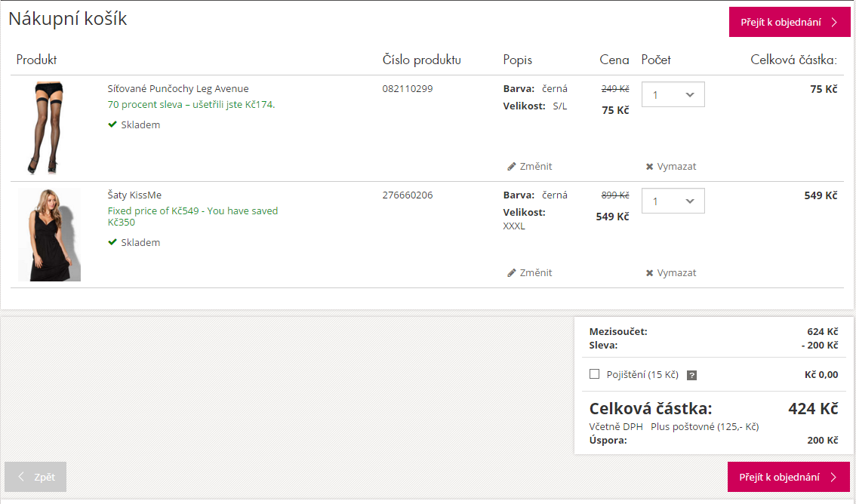856x504 pixels.
Task: Enable the Pojištění insurance checkbox
Action: [595, 374]
